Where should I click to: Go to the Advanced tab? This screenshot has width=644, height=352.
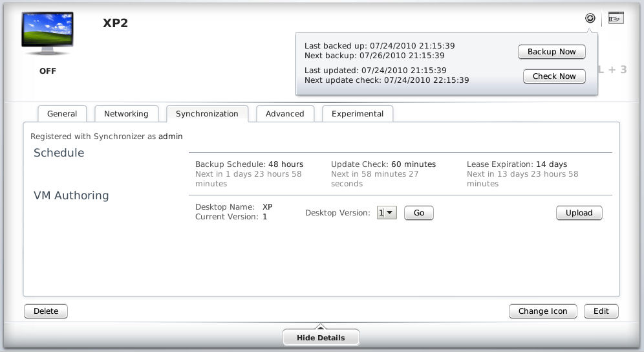coord(284,114)
